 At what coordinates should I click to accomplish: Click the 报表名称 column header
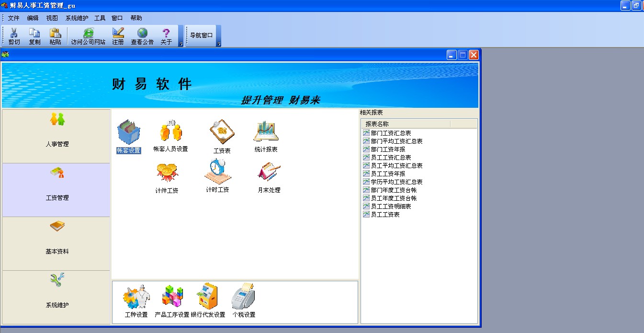pyautogui.click(x=406, y=124)
